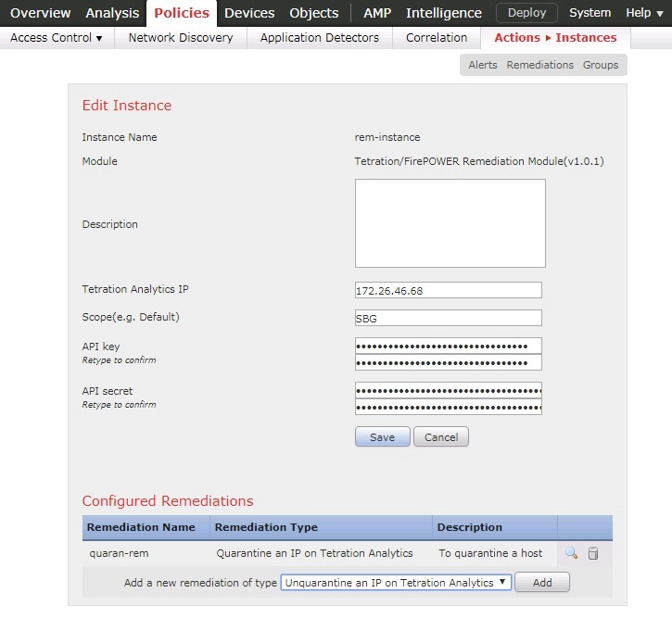Image resolution: width=672 pixels, height=618 pixels.
Task: Click the API secret retype confirmation field
Action: click(449, 407)
